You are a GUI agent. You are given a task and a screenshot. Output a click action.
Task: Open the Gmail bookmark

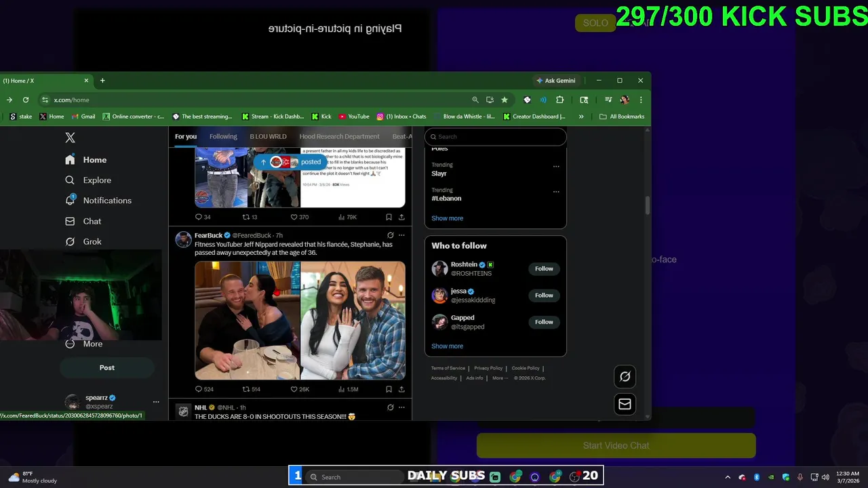(x=83, y=117)
